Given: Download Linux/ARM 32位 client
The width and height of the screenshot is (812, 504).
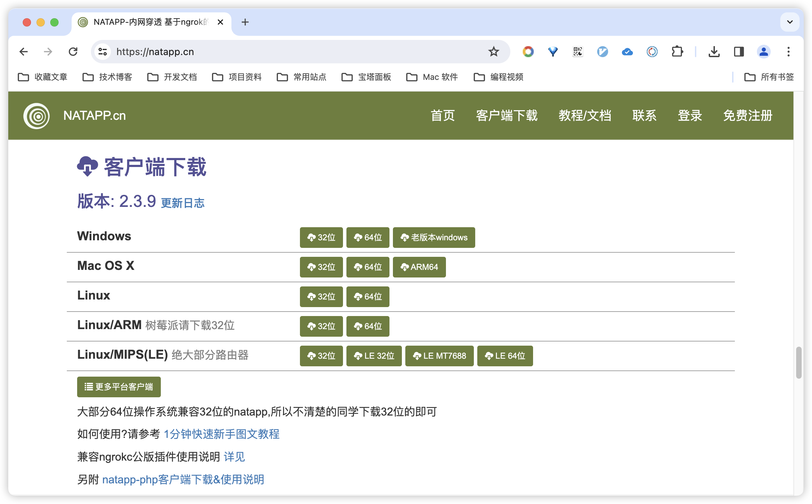Looking at the screenshot, I should pos(321,326).
